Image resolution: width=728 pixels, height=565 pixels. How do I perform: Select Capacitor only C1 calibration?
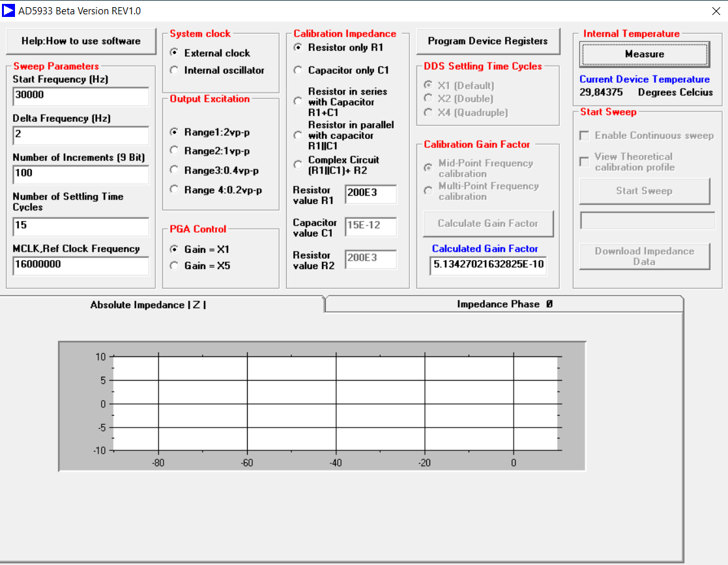pos(342,70)
